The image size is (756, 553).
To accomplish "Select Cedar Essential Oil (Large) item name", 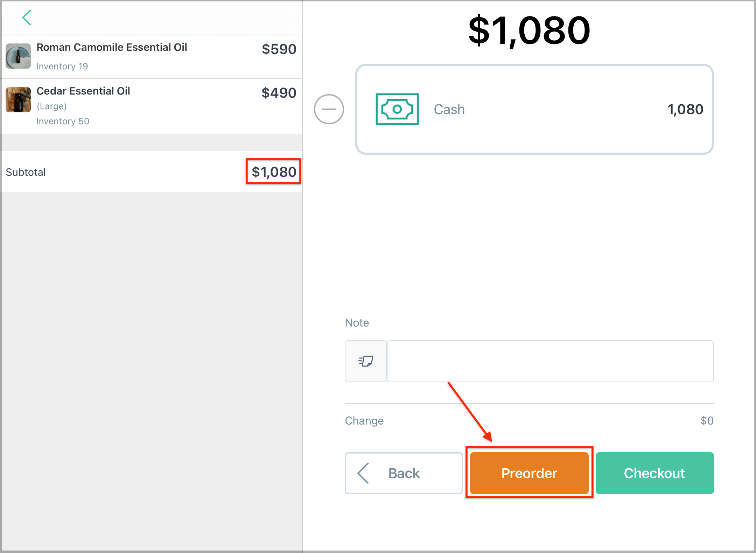I will click(83, 98).
